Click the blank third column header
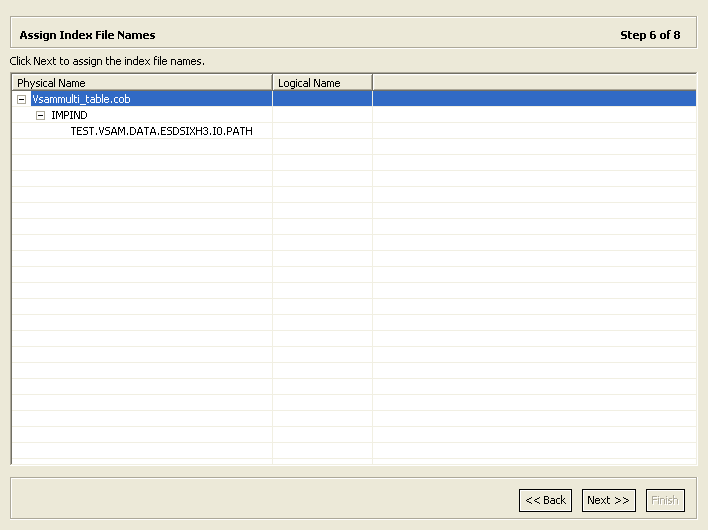The width and height of the screenshot is (708, 530). tap(533, 83)
